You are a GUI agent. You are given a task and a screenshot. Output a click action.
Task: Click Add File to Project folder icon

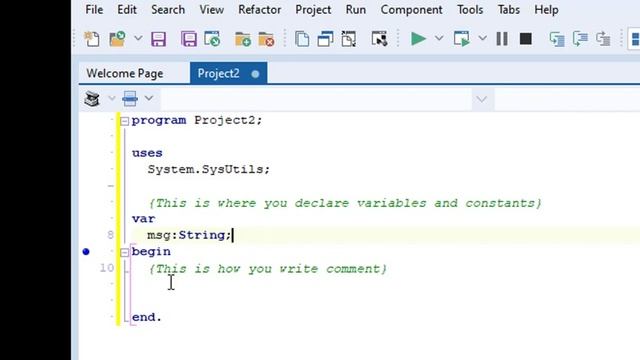pyautogui.click(x=242, y=40)
